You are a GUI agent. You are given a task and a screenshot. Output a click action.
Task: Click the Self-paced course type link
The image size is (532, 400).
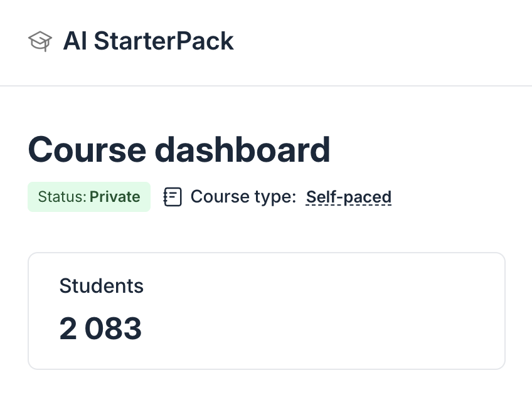[349, 197]
